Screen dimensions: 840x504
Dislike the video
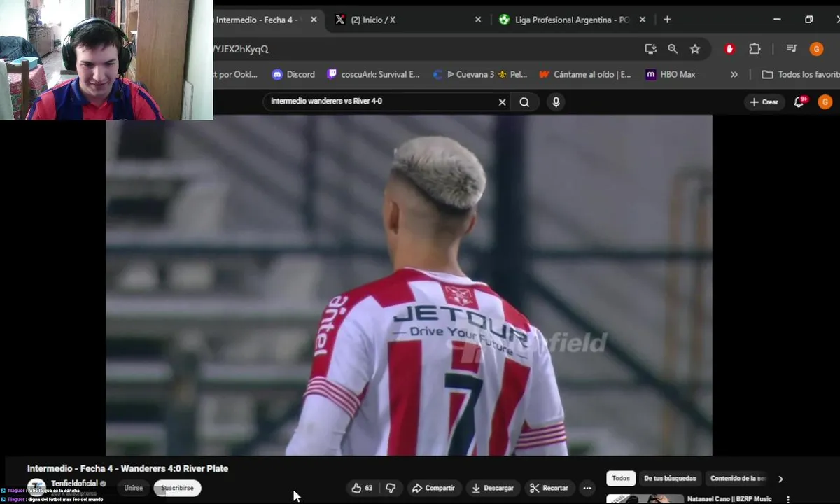pos(391,488)
